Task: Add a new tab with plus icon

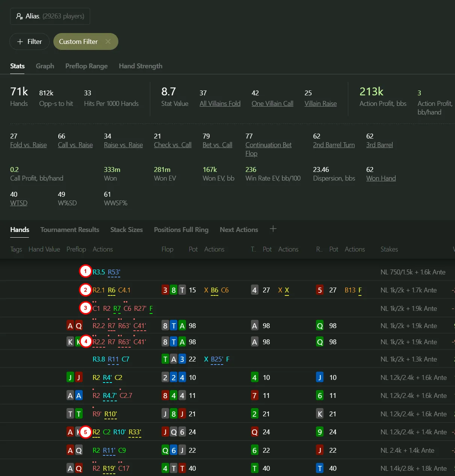Action: point(273,229)
